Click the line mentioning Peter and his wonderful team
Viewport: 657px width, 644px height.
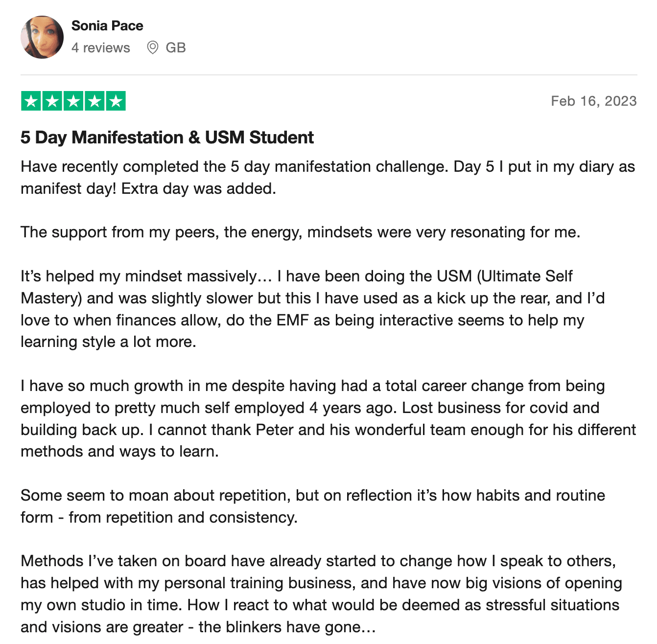tap(328, 430)
